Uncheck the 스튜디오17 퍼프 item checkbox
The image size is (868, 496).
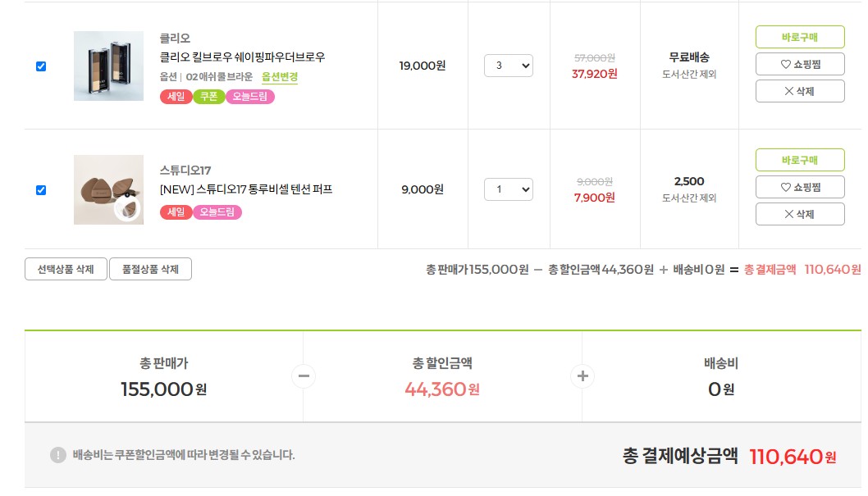tap(41, 190)
